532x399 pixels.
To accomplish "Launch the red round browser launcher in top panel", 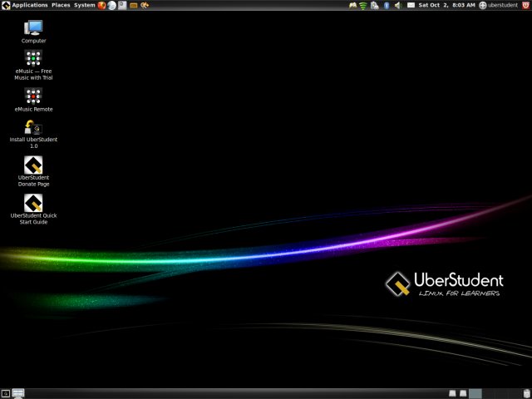I will pyautogui.click(x=101, y=5).
